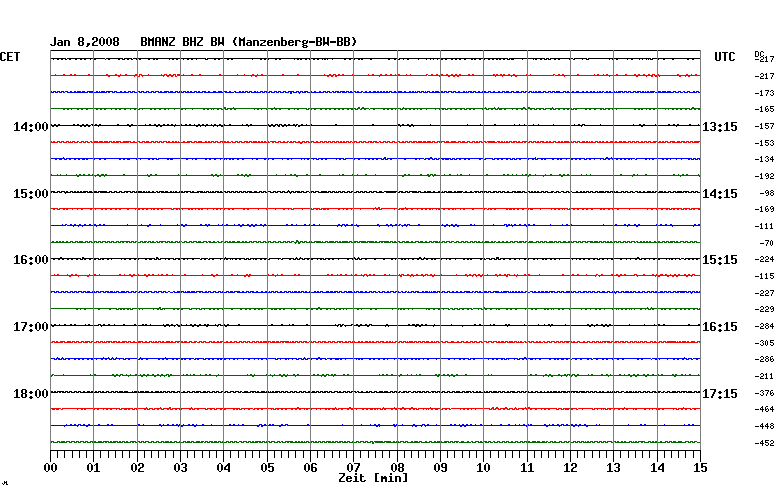Viewport: 780px width, 494px height.
Task: Select minute tick label '03'
Action: (x=181, y=468)
